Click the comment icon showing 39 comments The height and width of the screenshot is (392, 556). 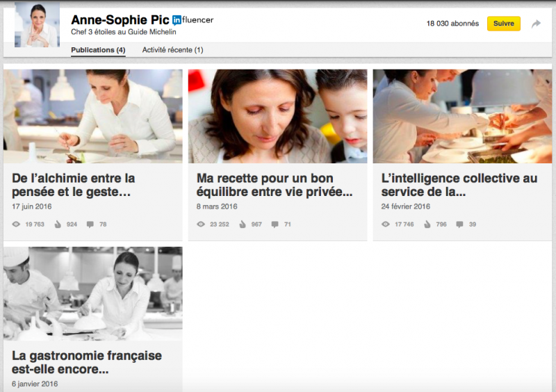pyautogui.click(x=459, y=224)
